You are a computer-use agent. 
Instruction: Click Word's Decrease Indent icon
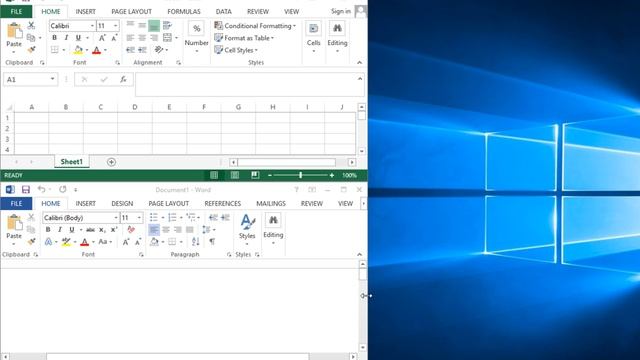tap(213, 218)
